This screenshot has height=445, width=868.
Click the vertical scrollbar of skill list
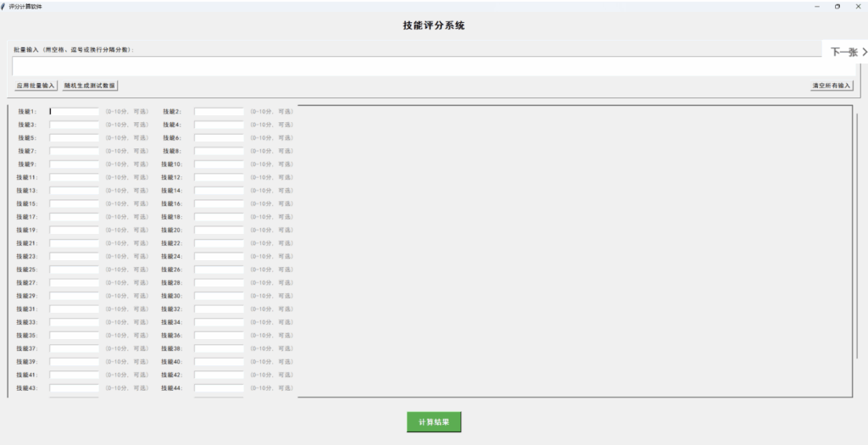click(857, 236)
